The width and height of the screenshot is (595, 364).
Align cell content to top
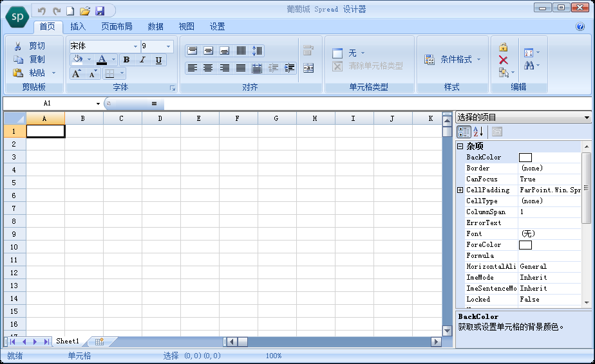pyautogui.click(x=193, y=50)
